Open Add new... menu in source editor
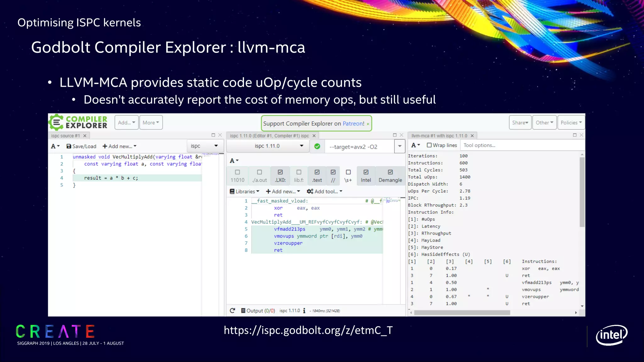 [119, 146]
